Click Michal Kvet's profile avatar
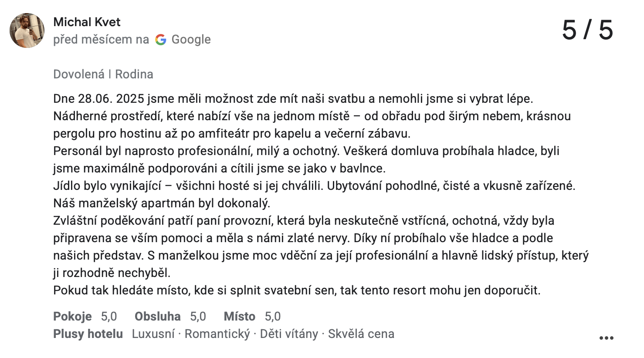The height and width of the screenshot is (358, 644). click(x=27, y=30)
